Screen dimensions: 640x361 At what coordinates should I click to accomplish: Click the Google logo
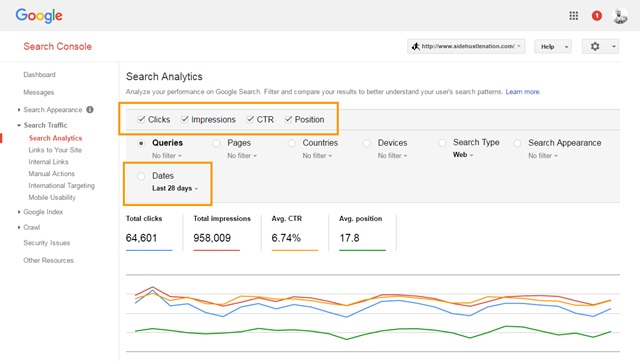click(x=39, y=16)
